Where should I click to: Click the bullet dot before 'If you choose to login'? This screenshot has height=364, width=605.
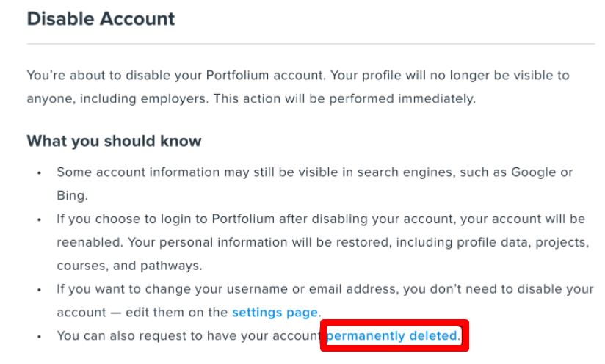(40, 219)
